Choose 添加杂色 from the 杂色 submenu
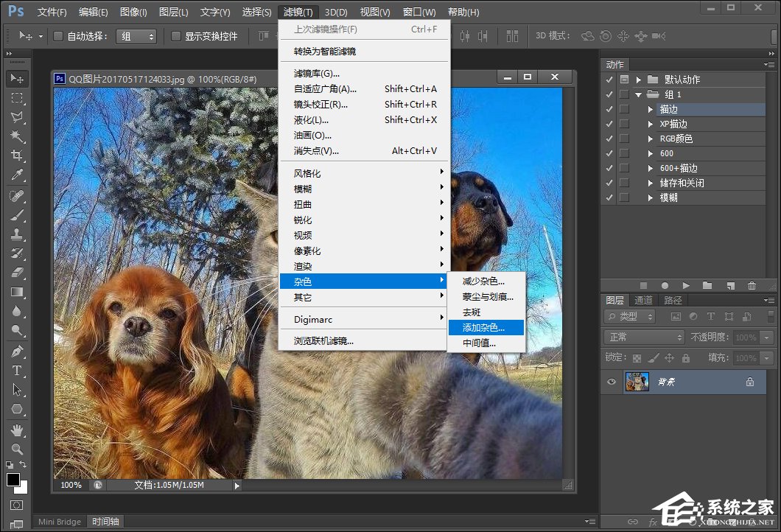Screen dimensions: 781x532 [485, 326]
